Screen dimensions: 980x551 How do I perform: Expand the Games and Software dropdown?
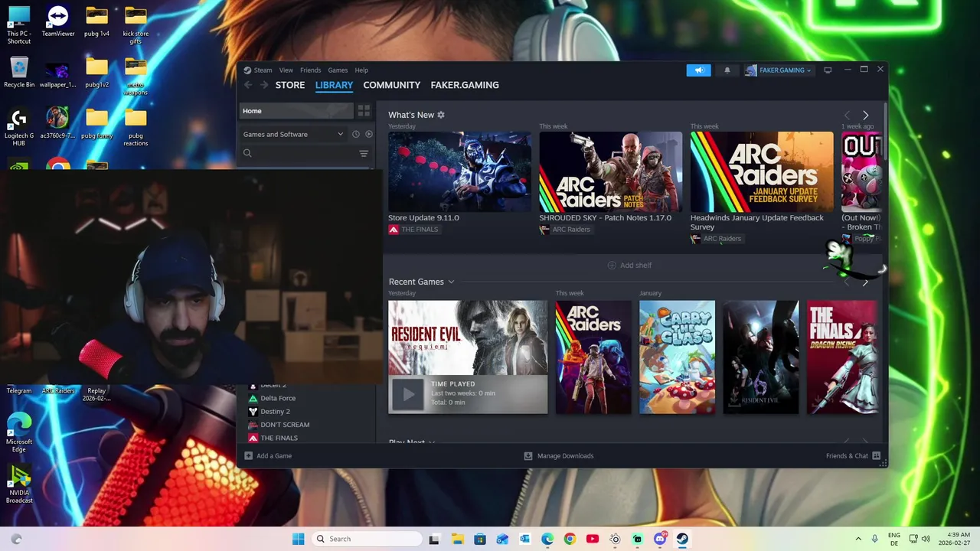tap(293, 134)
